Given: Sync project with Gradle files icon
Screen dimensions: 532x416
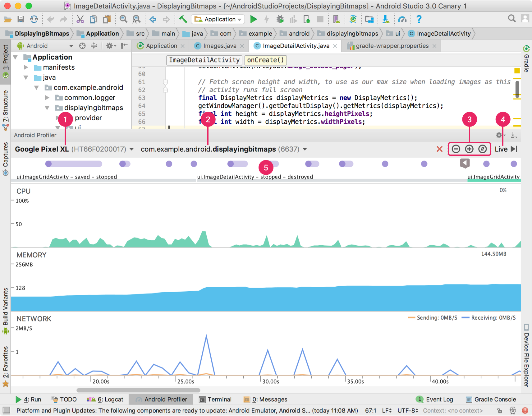Looking at the screenshot, I should click(x=353, y=19).
